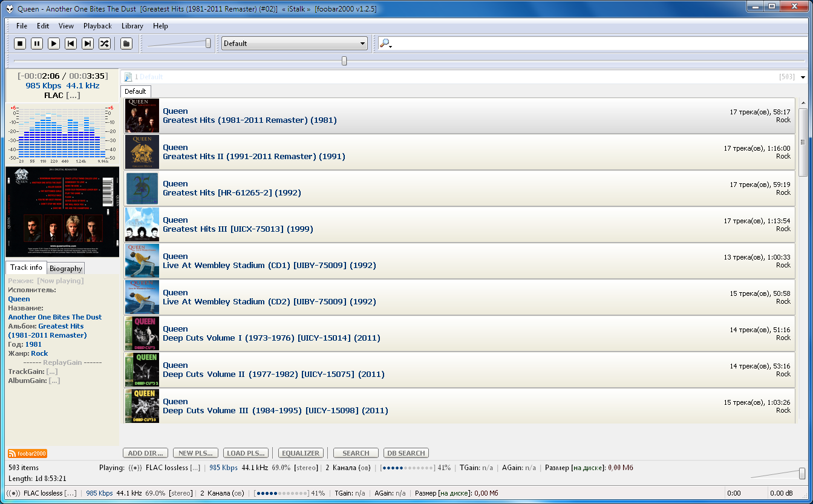
Task: Click the NEW PLS... button
Action: [195, 453]
